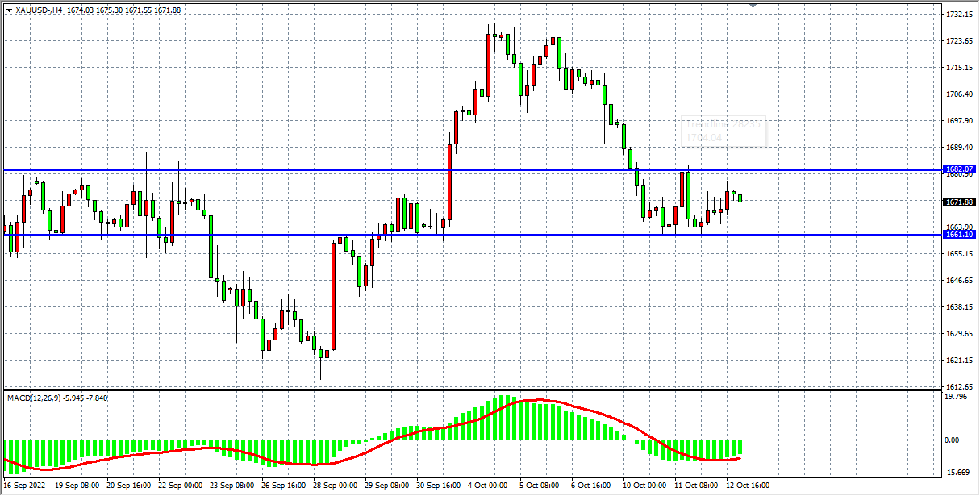Click the 16 Sep 2022 date label

click(x=27, y=486)
